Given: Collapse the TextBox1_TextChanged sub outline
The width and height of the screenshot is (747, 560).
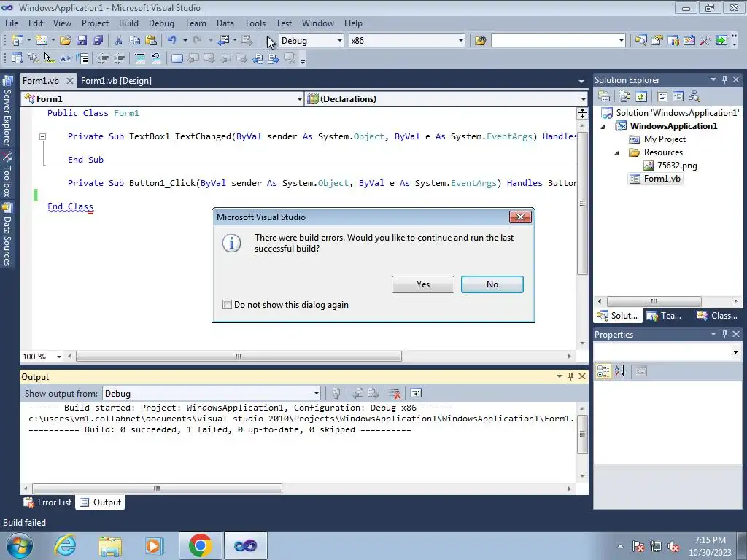Looking at the screenshot, I should click(x=42, y=136).
